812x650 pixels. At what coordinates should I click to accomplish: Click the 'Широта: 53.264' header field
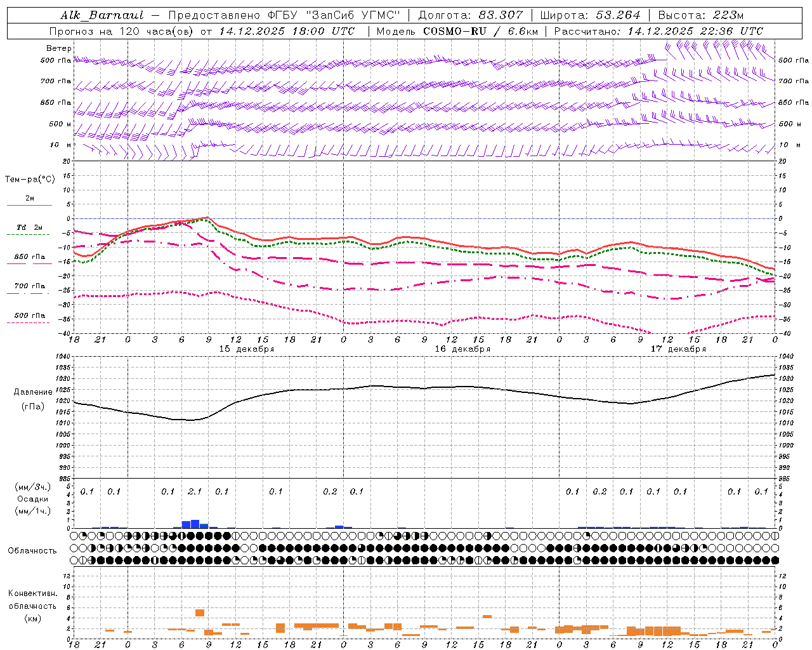click(x=590, y=15)
